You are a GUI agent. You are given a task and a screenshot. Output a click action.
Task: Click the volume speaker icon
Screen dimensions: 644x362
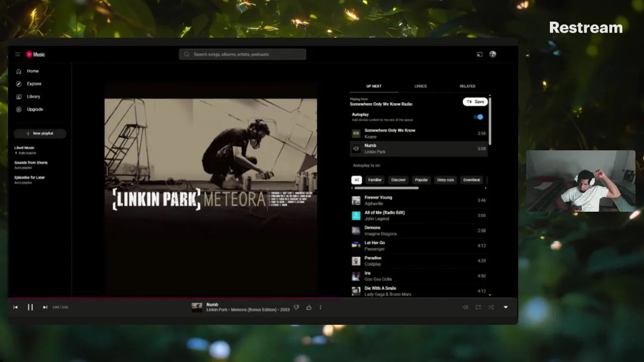(465, 307)
